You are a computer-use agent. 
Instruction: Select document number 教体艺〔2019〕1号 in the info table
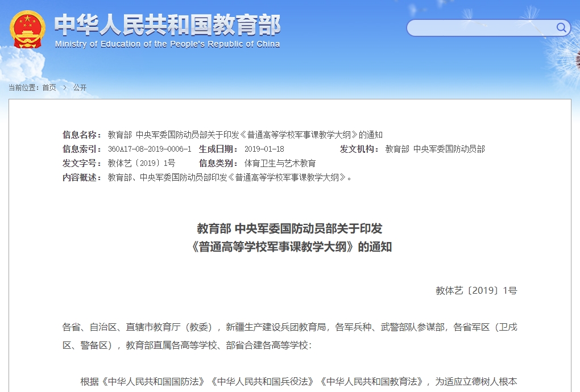[x=141, y=163]
